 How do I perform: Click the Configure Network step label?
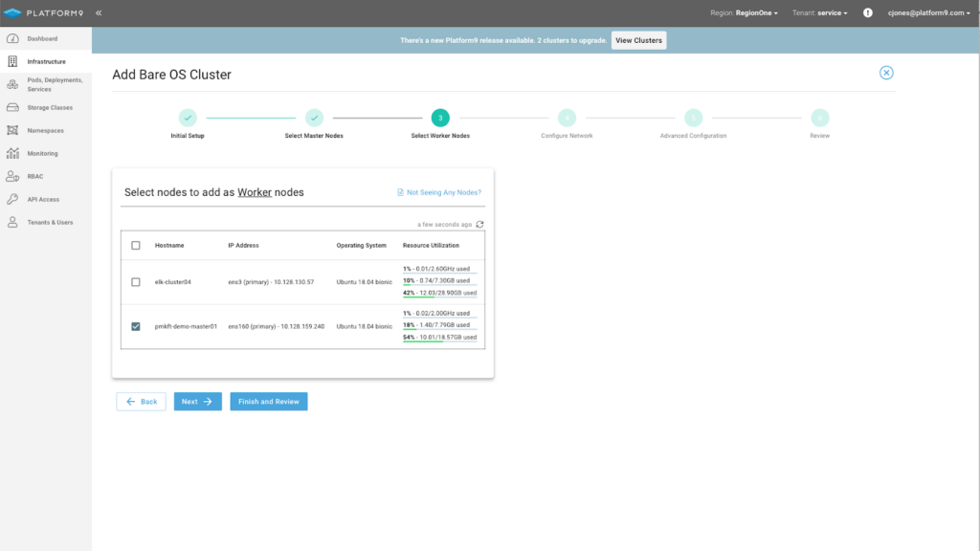[567, 136]
